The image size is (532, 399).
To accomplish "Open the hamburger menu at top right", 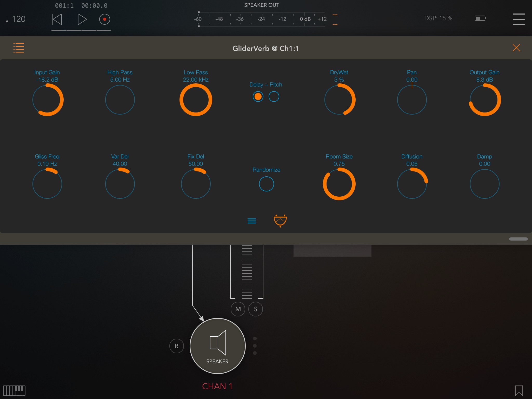I will pos(518,19).
